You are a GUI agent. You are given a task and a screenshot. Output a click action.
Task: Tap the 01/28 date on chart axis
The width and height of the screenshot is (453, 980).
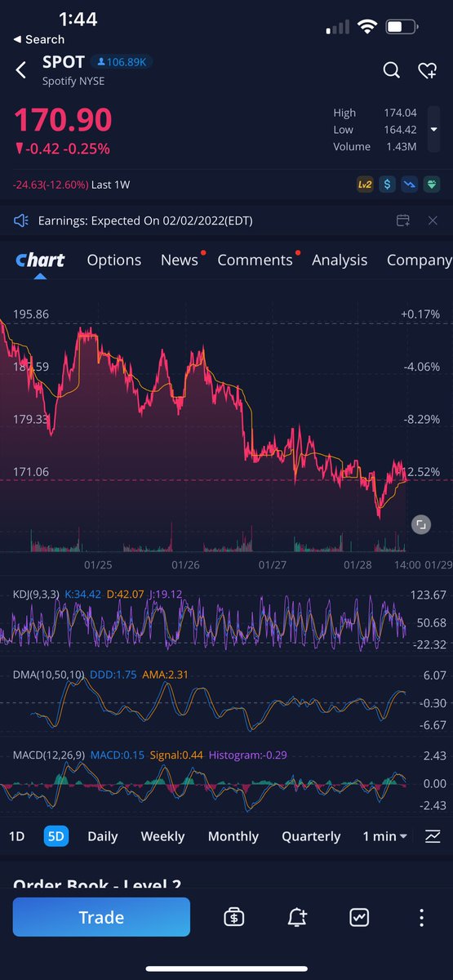[x=358, y=564]
